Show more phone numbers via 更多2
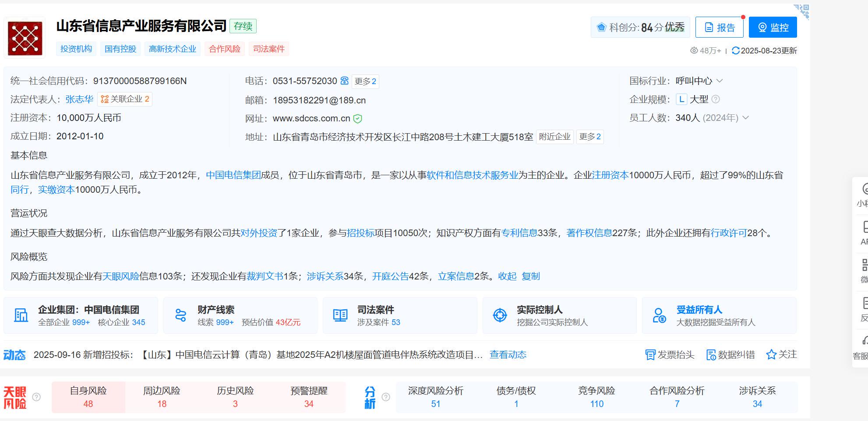868x421 pixels. (365, 81)
